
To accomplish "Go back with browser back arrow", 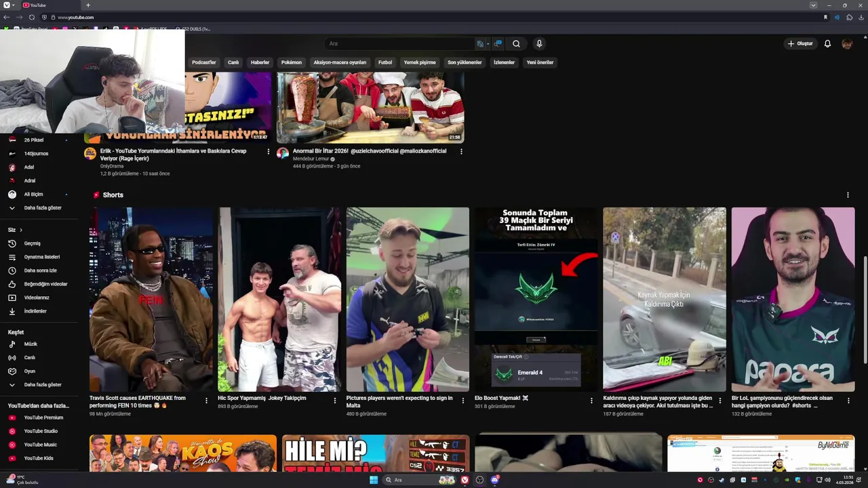I will 6,17.
